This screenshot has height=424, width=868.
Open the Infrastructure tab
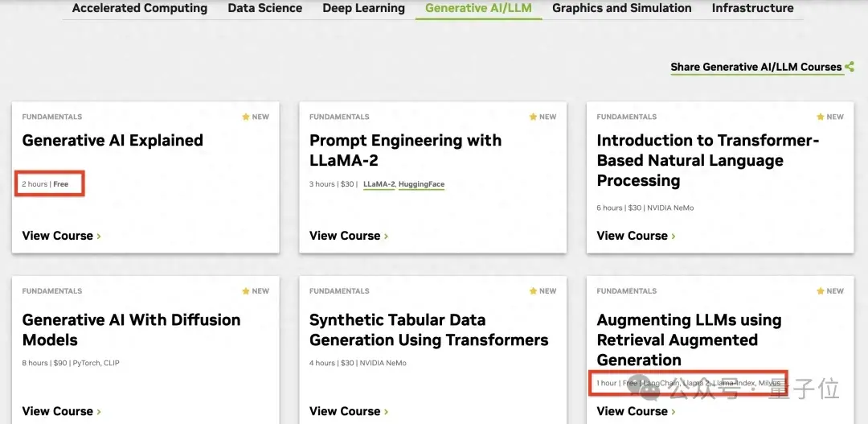coord(752,8)
